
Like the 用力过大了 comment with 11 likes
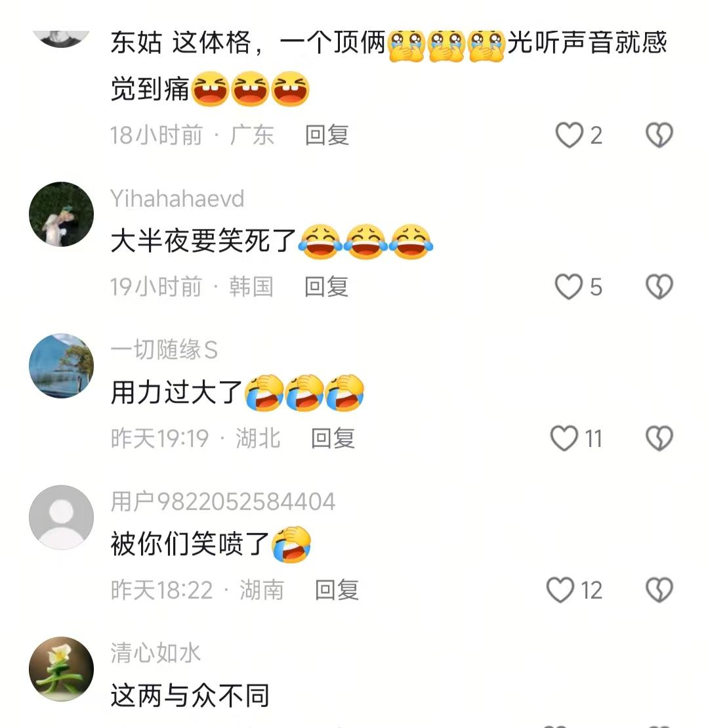[x=564, y=439]
